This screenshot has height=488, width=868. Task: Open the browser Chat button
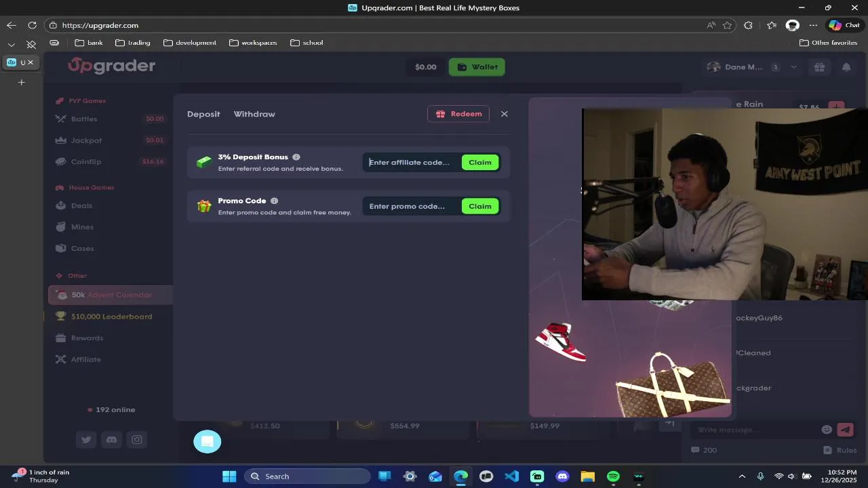point(844,25)
